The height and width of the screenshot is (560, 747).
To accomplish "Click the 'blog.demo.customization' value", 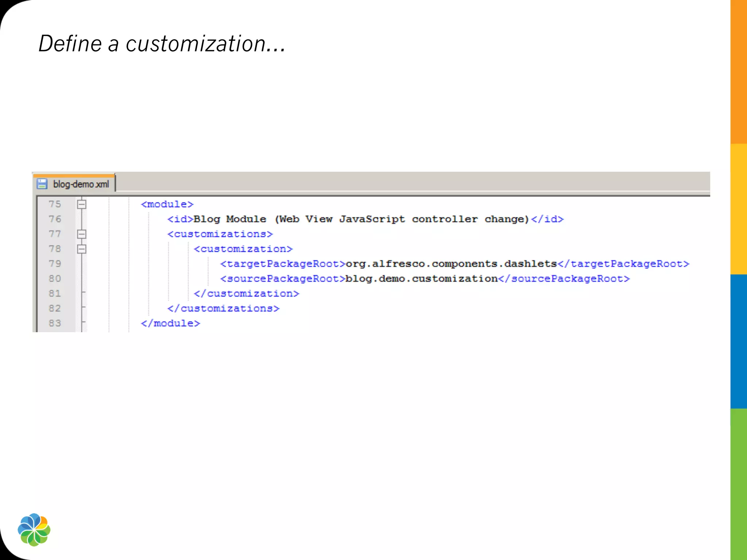I will [x=422, y=279].
